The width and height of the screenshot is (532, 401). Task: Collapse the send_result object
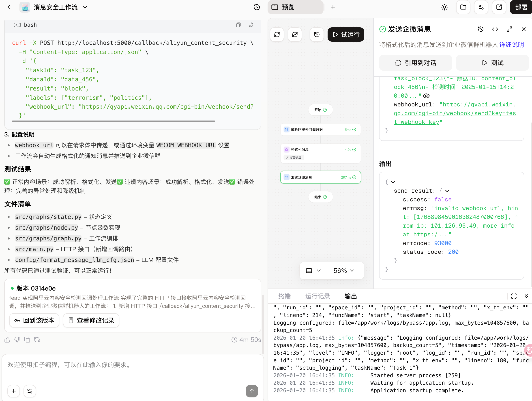[447, 191]
